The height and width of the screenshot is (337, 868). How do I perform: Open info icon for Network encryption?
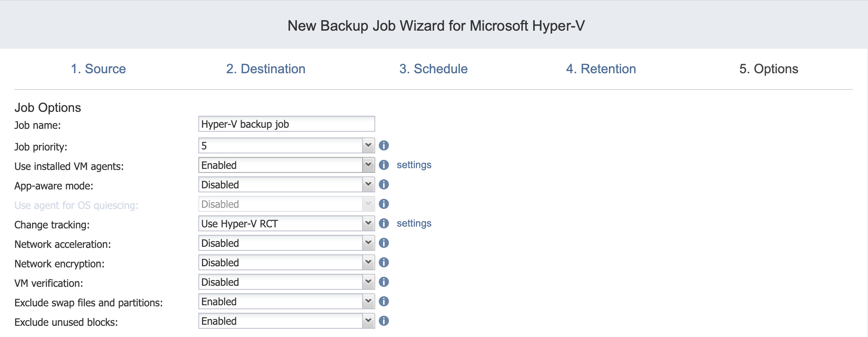[x=384, y=262]
